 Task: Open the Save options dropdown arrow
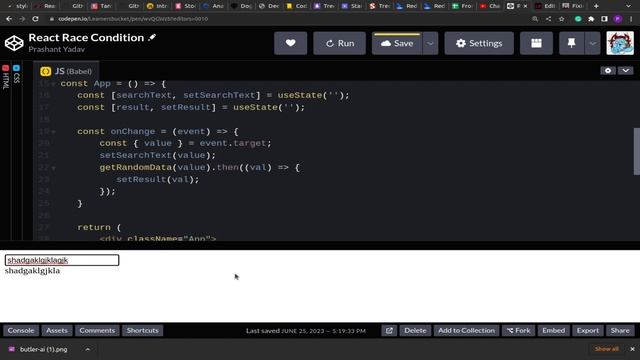[430, 43]
